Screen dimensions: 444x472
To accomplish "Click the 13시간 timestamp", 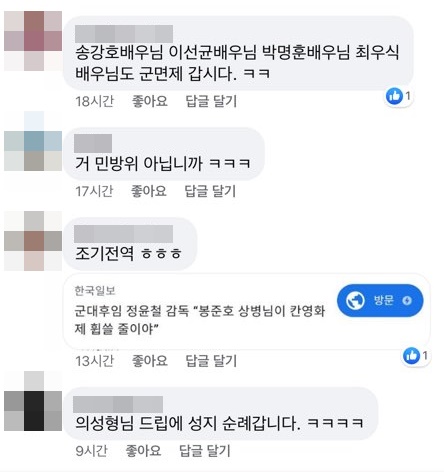I will [x=95, y=361].
